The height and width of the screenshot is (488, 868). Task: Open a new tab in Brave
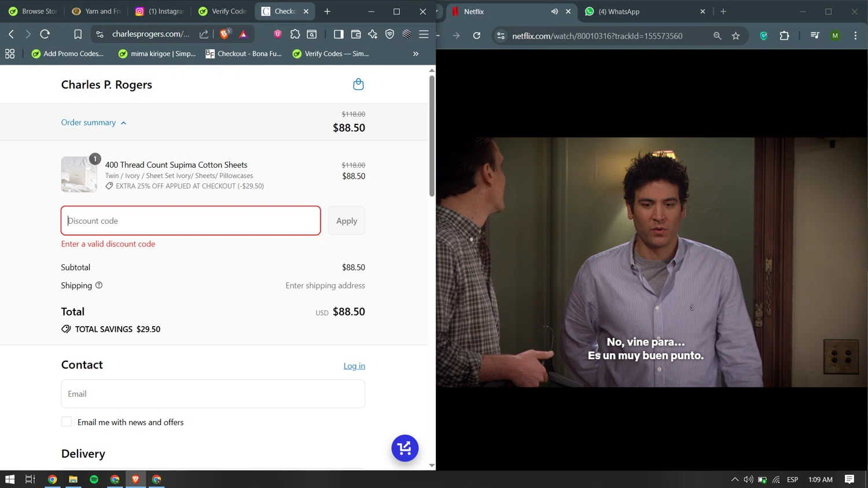328,12
